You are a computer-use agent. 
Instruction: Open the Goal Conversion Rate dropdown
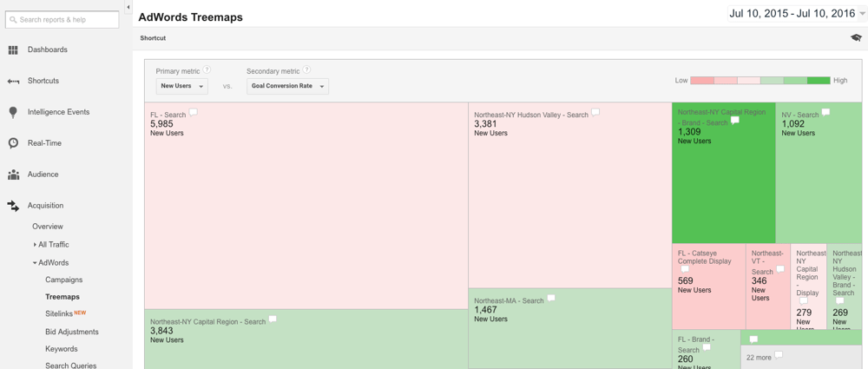tap(287, 87)
